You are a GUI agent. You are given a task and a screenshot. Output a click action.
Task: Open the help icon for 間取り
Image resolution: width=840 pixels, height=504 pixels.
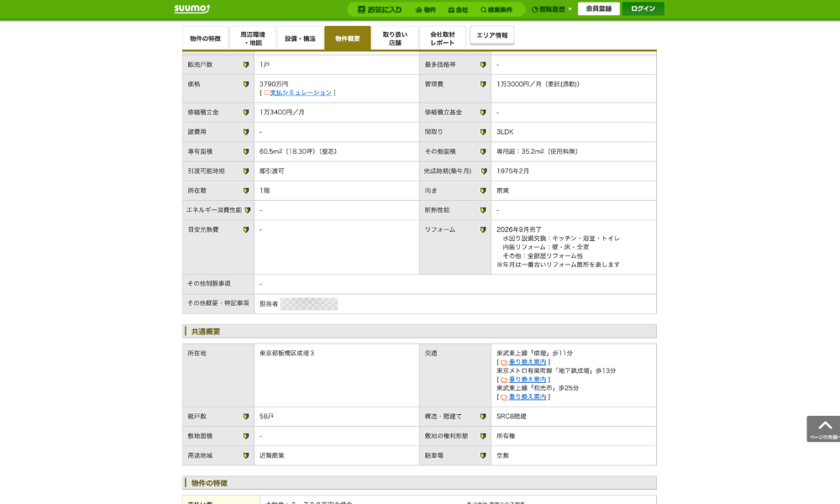(x=483, y=132)
